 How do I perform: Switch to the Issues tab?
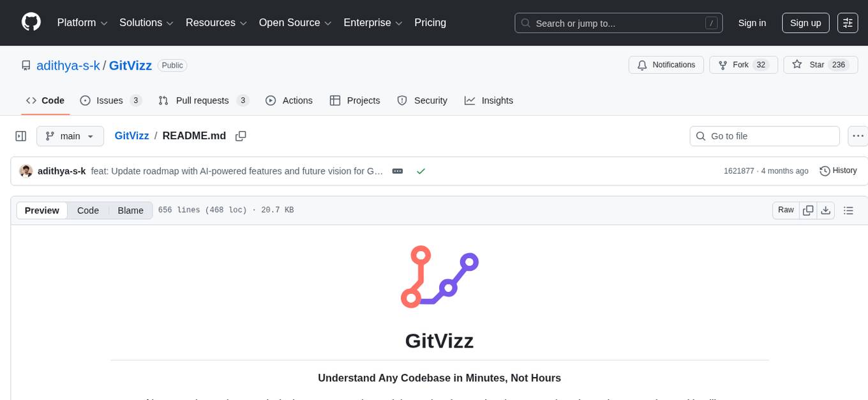tap(109, 100)
